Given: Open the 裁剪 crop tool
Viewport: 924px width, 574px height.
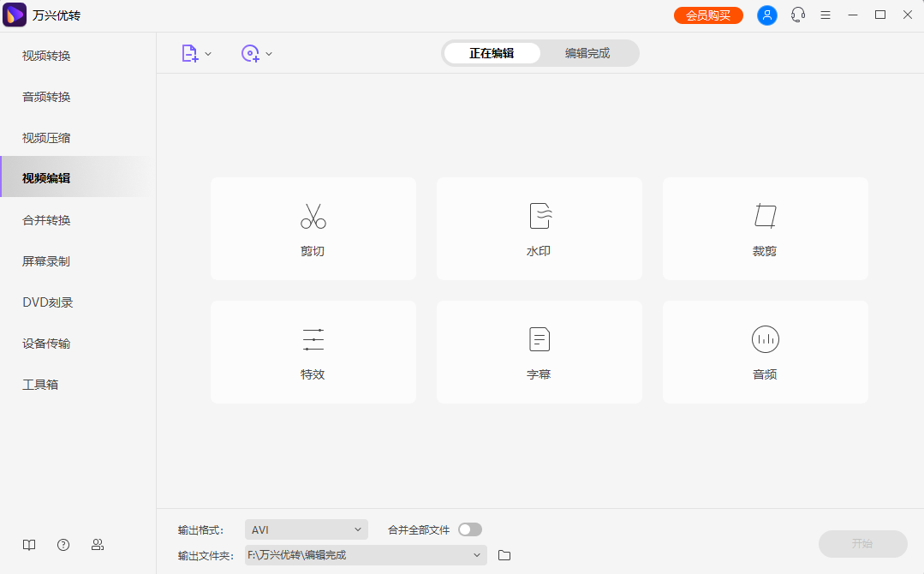Looking at the screenshot, I should click(x=765, y=228).
